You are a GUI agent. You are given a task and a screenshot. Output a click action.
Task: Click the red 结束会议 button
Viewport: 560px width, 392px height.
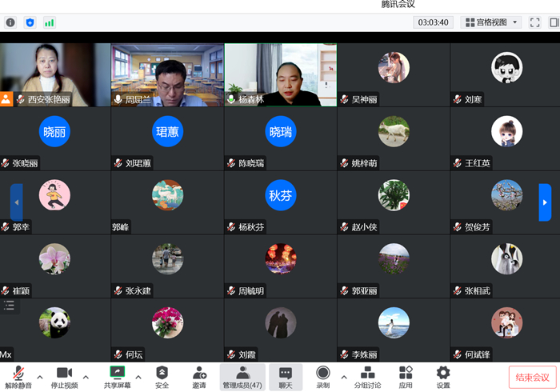point(532,378)
